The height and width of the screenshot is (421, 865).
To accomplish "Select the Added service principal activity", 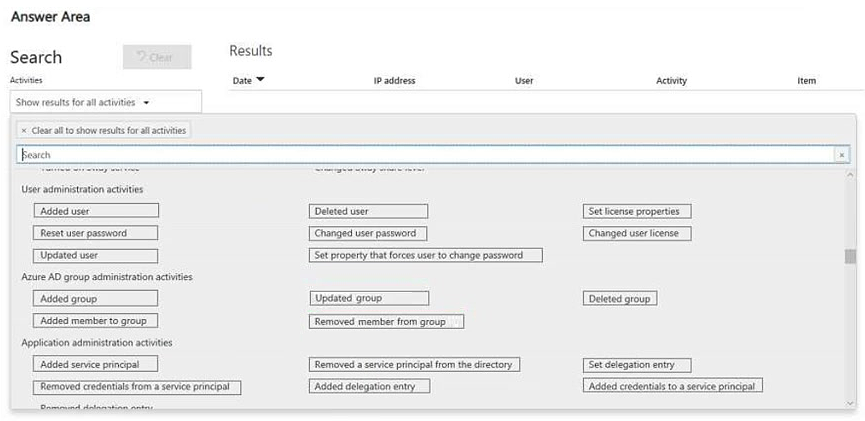I will click(95, 364).
